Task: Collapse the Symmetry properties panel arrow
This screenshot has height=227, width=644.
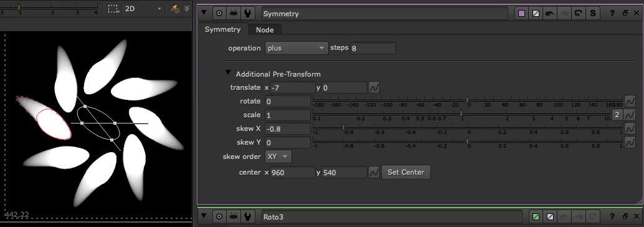Action: pos(204,12)
